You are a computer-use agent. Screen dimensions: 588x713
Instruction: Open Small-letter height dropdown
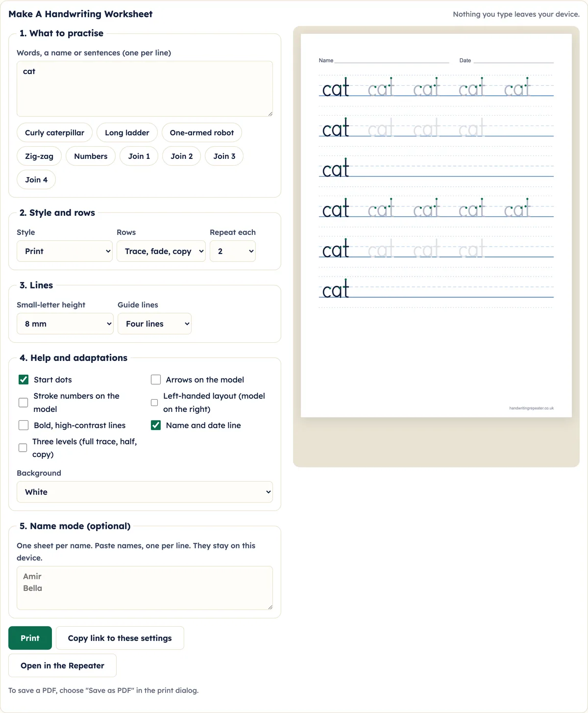tap(65, 324)
